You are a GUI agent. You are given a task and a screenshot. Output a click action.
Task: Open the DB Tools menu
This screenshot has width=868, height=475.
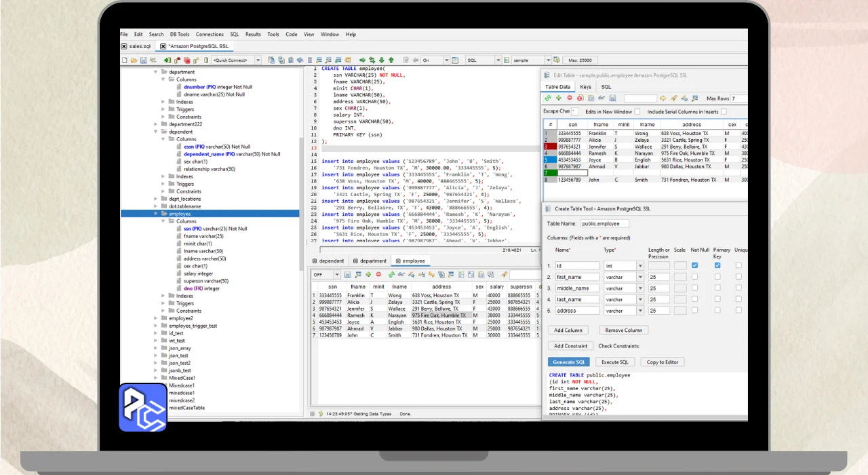pyautogui.click(x=180, y=34)
